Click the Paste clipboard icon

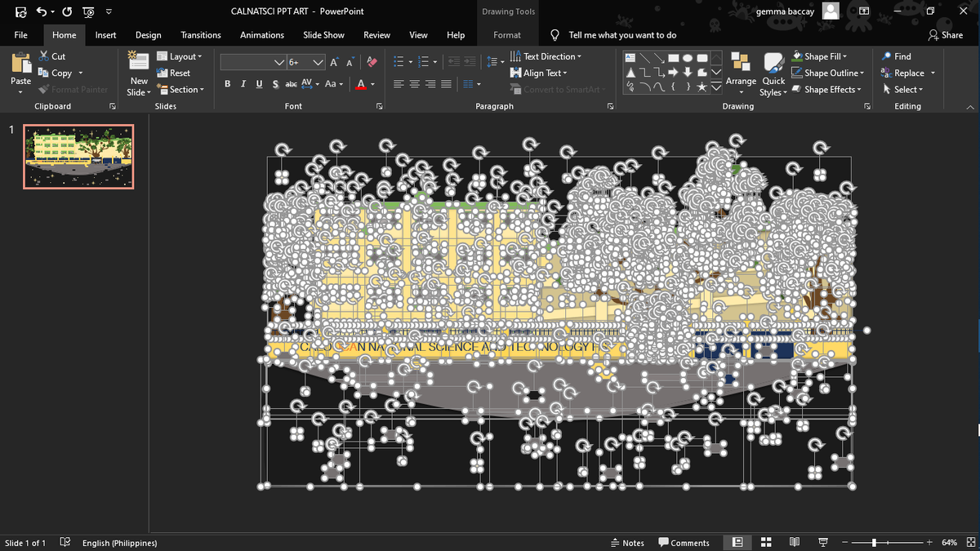pyautogui.click(x=21, y=64)
